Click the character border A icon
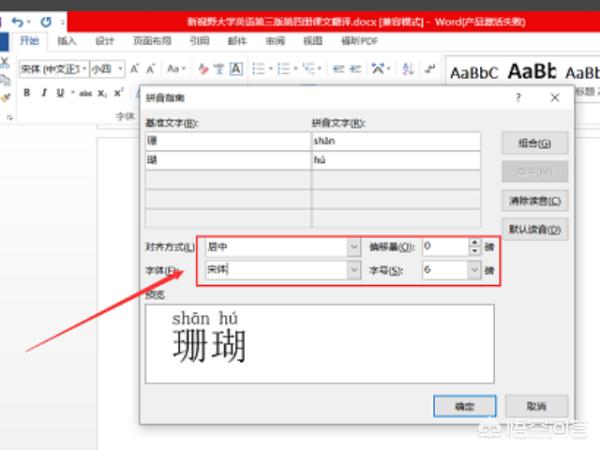The width and height of the screenshot is (600, 450). pos(235,69)
